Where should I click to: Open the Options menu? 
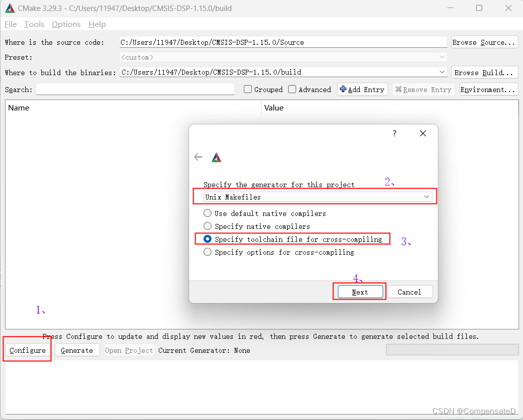[66, 24]
